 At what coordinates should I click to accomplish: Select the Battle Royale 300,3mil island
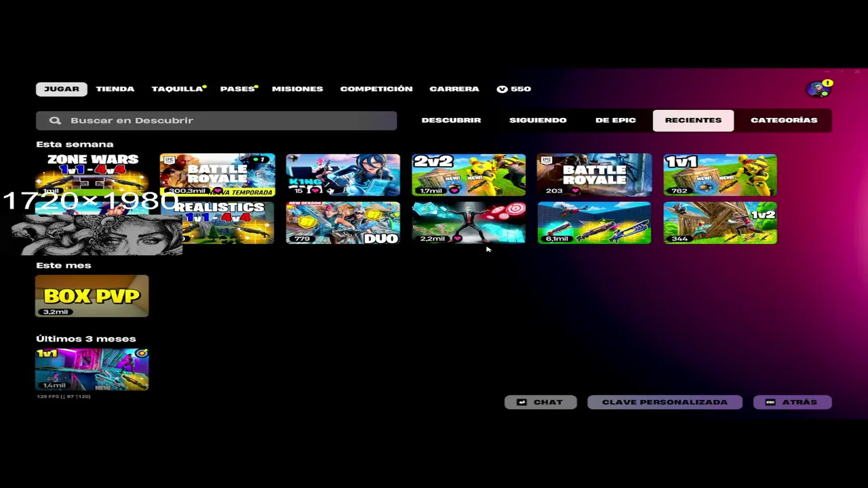[218, 175]
